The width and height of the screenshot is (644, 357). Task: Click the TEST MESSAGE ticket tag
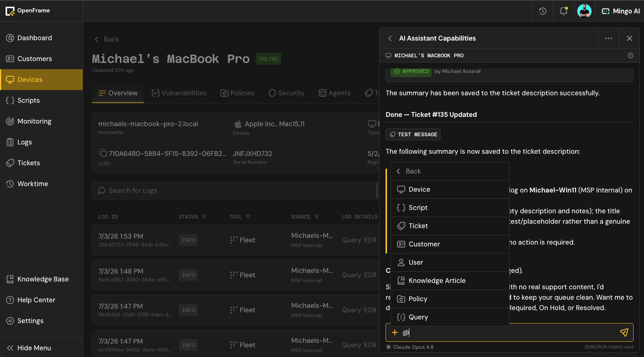coord(413,134)
